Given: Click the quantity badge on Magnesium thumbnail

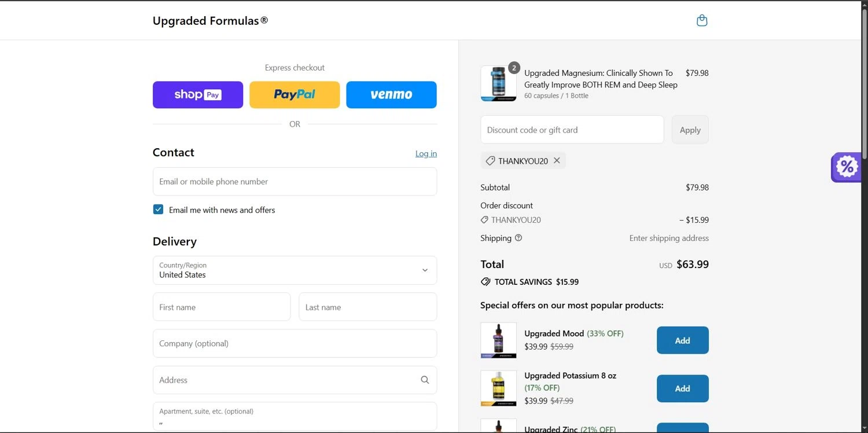Looking at the screenshot, I should (x=514, y=68).
